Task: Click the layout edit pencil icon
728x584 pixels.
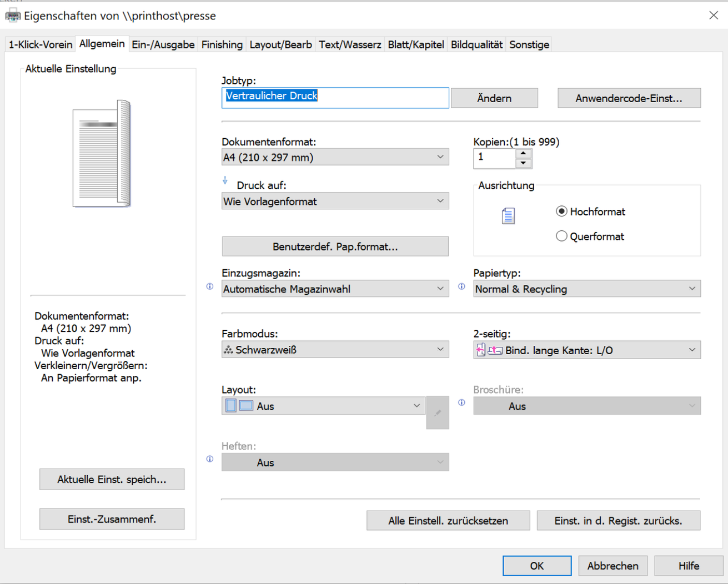Action: point(438,412)
